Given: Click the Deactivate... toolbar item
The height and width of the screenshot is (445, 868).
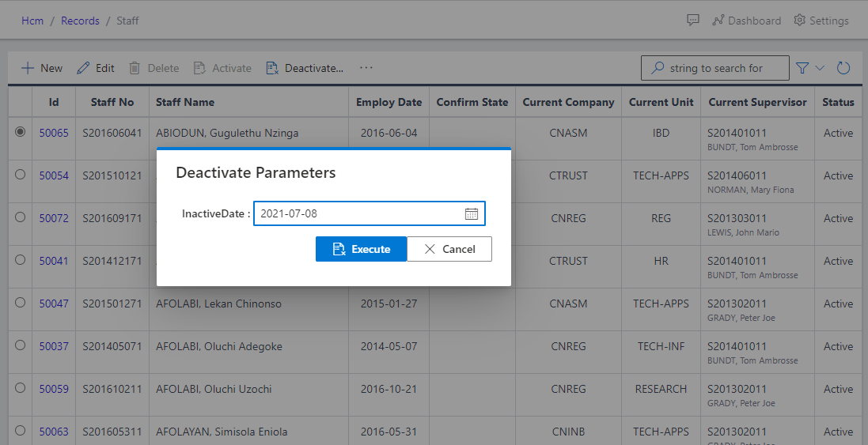Looking at the screenshot, I should (305, 68).
